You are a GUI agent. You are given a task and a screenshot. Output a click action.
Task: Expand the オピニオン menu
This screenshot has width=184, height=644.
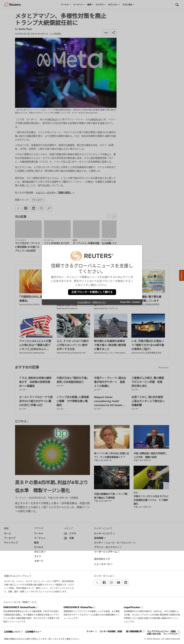114,4
